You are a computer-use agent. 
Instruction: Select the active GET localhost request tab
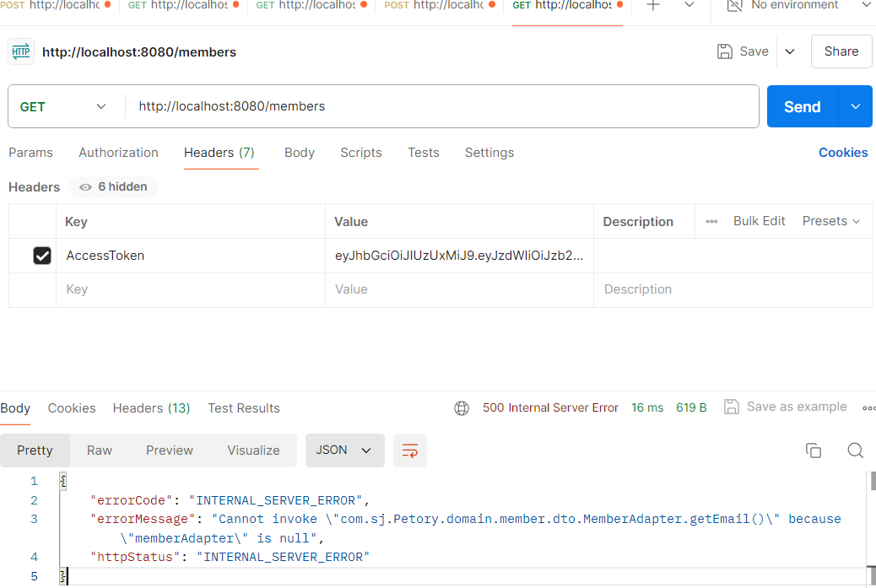tap(567, 5)
